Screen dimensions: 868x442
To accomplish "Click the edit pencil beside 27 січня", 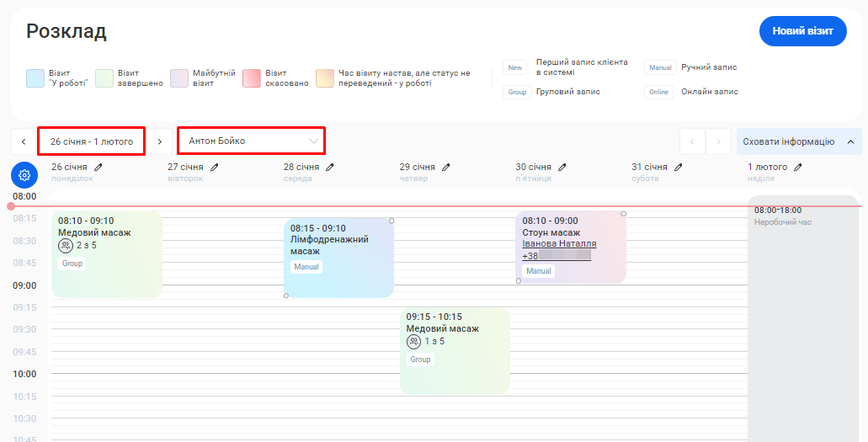I will click(x=215, y=168).
